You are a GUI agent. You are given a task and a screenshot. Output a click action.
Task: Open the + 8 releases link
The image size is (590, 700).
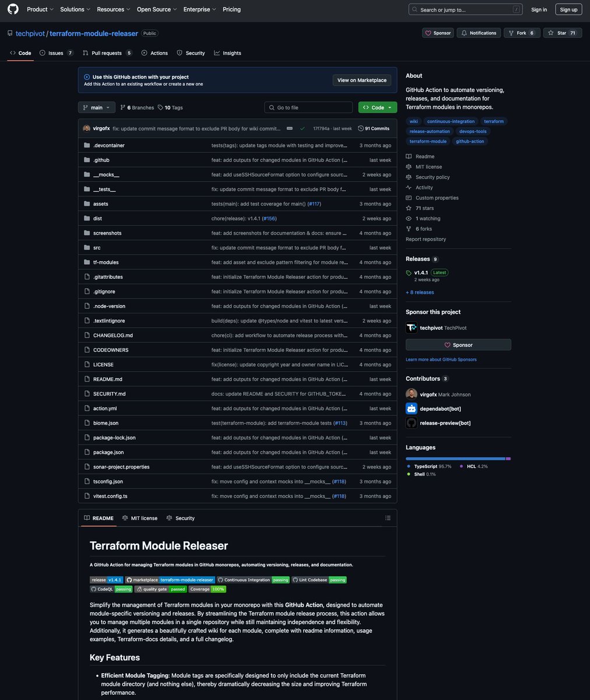[x=420, y=292]
